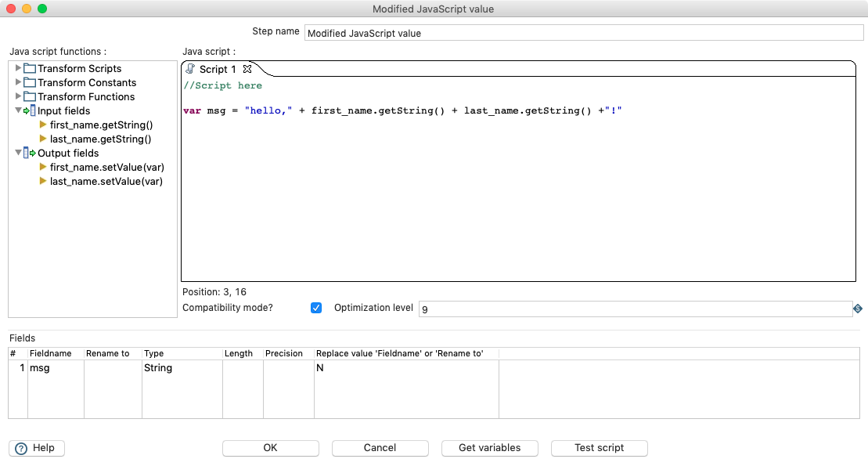
Task: Click the 'msg' Fieldname cell
Action: 56,368
